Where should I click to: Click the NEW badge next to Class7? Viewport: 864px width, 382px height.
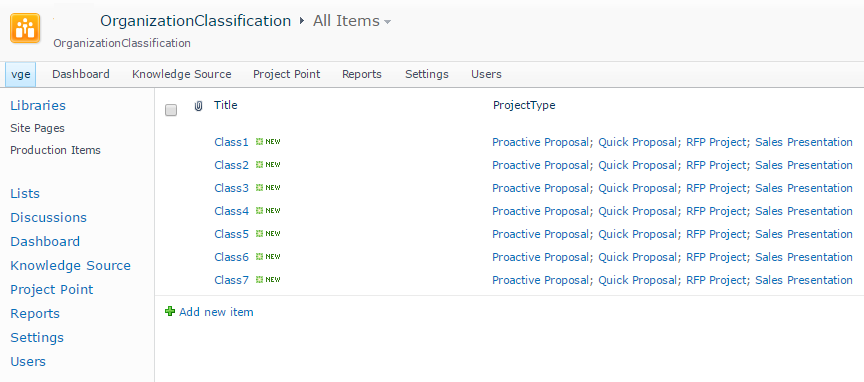268,279
